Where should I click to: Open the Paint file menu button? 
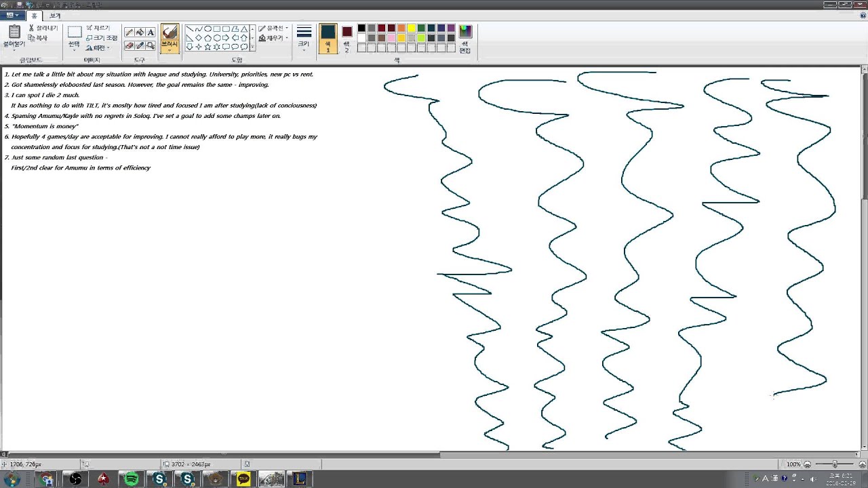pyautogui.click(x=12, y=15)
